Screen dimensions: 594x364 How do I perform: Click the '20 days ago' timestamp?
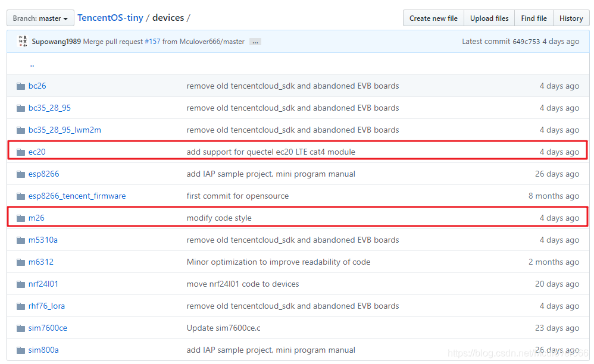coord(557,284)
